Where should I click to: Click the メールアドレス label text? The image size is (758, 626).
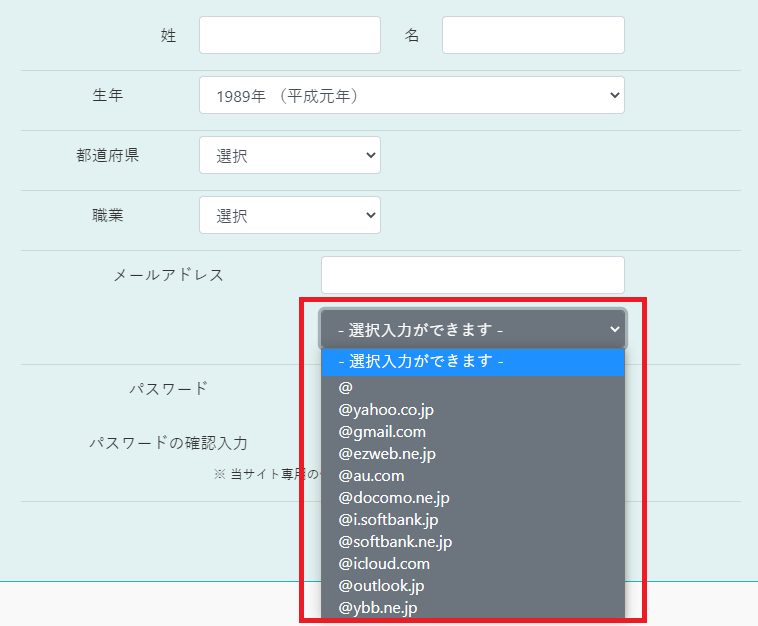tap(168, 275)
